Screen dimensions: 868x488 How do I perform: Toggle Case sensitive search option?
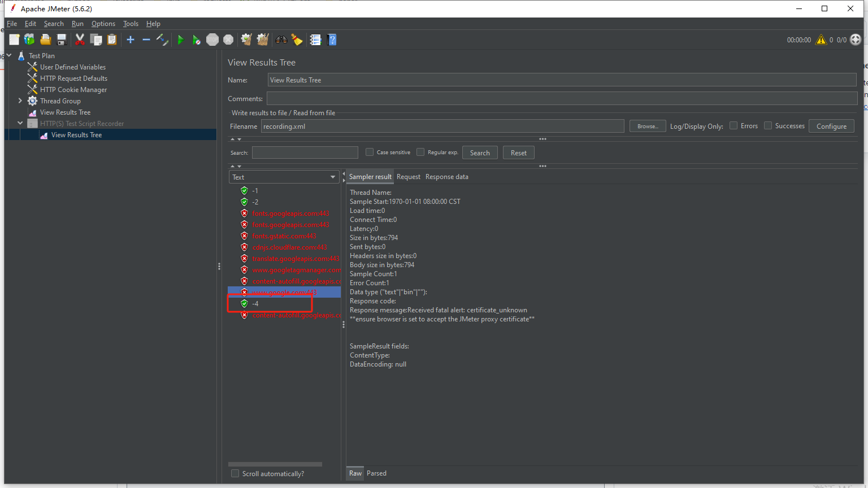tap(370, 152)
